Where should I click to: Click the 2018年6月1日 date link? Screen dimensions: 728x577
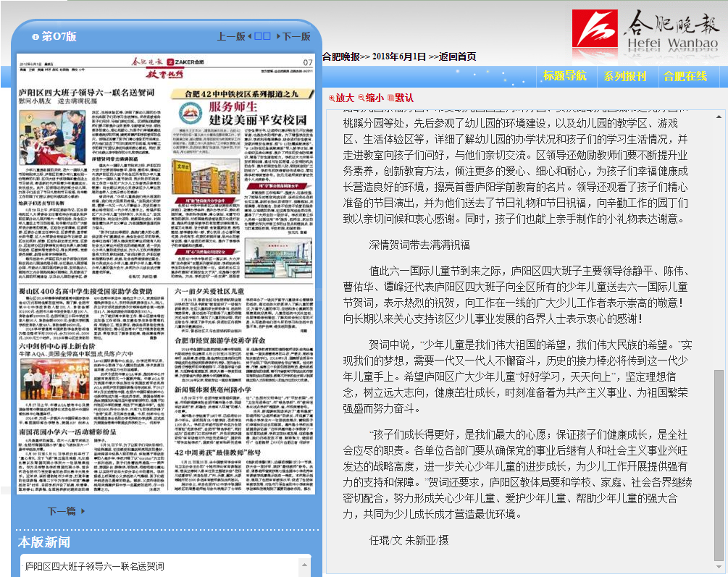point(399,56)
